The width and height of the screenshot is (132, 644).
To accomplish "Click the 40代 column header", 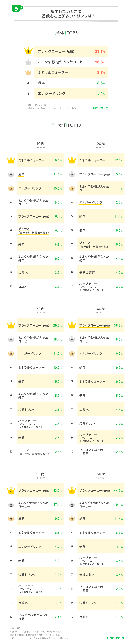I will coord(101,309).
